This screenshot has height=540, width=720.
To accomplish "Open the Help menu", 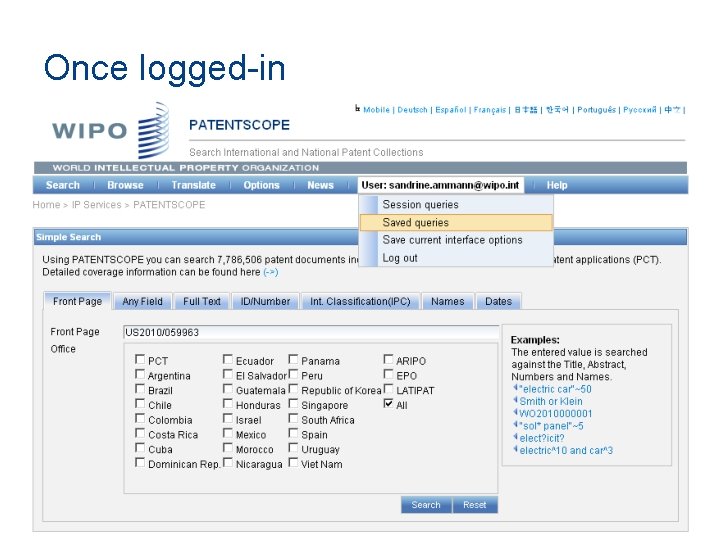I will pos(557,185).
